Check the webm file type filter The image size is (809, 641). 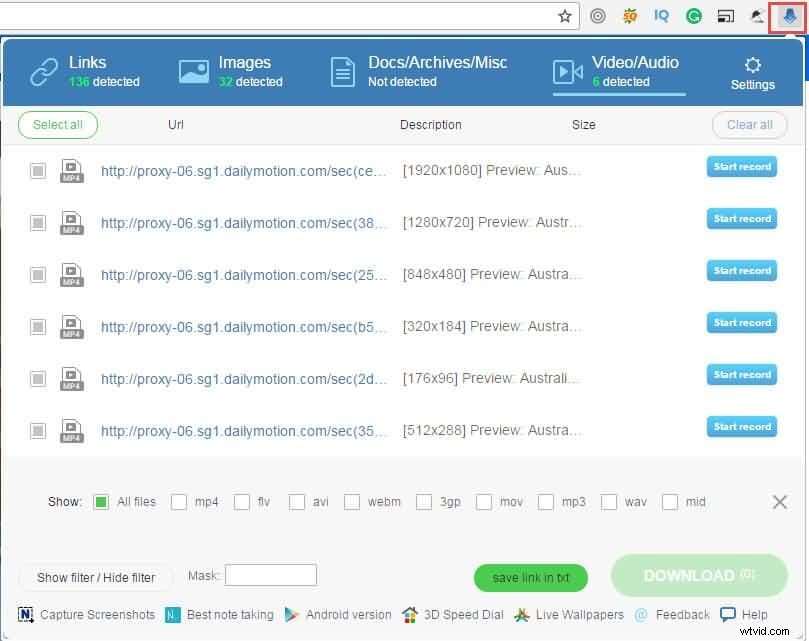[351, 502]
